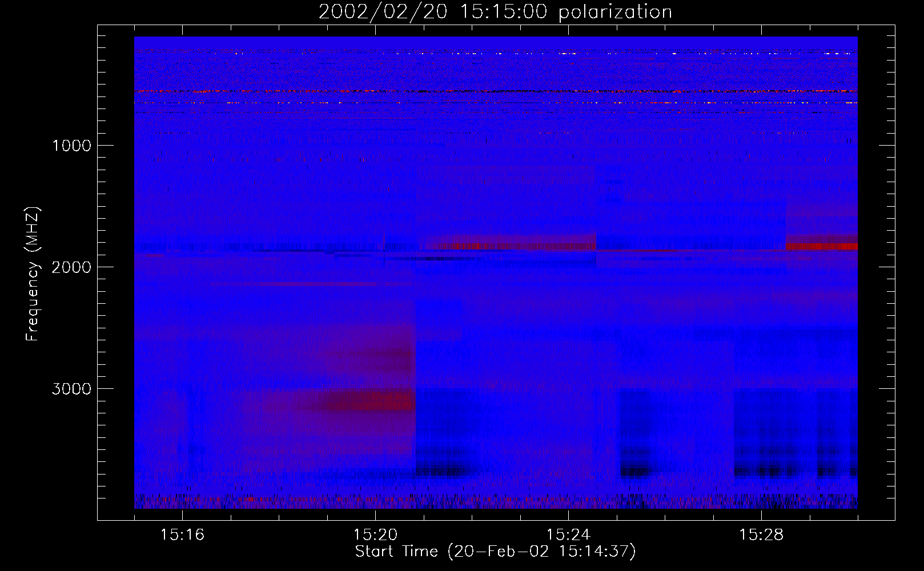The width and height of the screenshot is (924, 571).
Task: Click the 'Start Time (20-Feb-02 15:14:37)' label
Action: point(495,552)
